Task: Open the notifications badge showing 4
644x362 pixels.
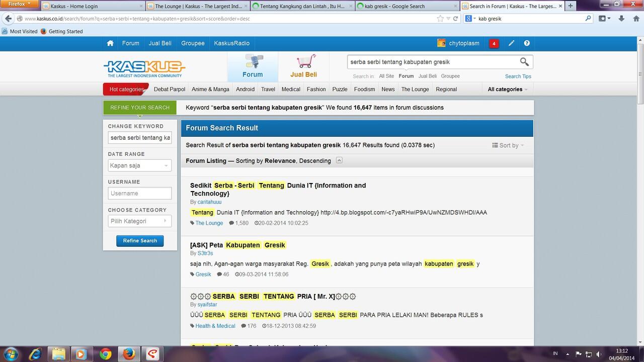Action: pos(494,44)
